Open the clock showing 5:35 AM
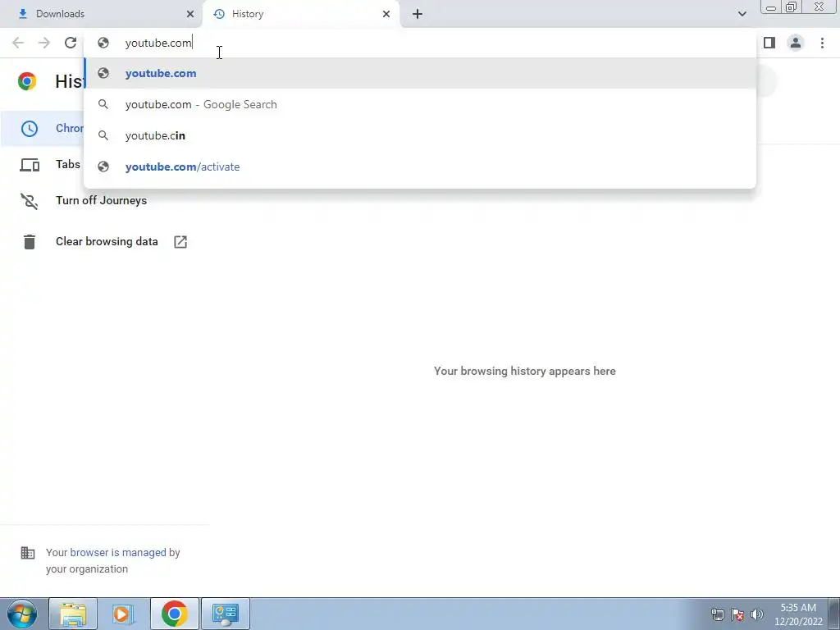 (x=798, y=614)
